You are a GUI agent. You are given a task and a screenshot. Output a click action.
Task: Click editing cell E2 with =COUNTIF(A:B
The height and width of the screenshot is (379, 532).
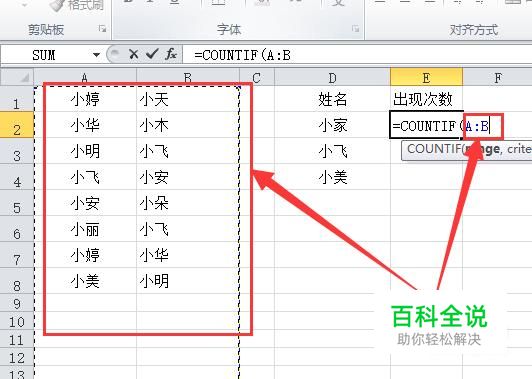click(x=426, y=125)
